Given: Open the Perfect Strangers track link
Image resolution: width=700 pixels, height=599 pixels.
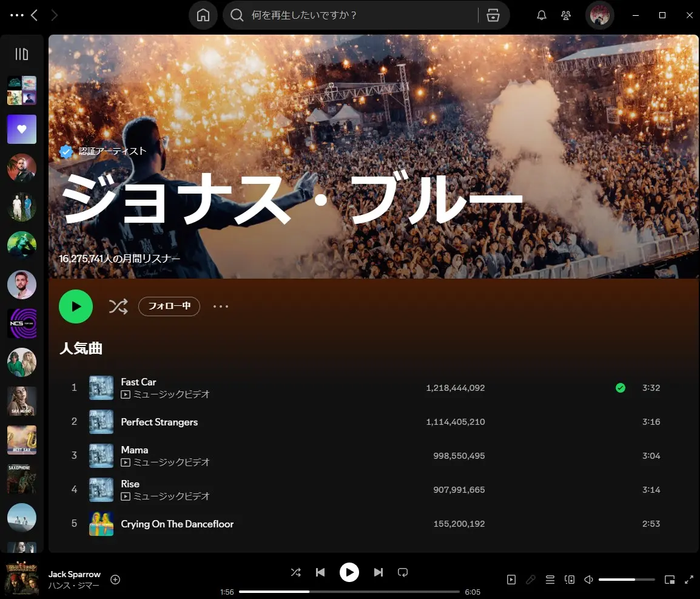Looking at the screenshot, I should coord(160,422).
